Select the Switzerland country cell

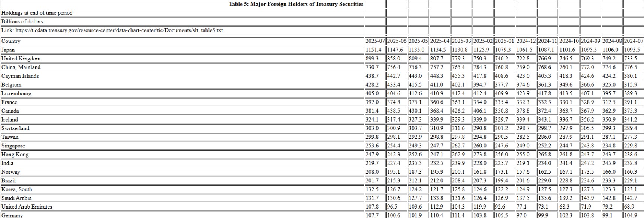tap(15, 128)
